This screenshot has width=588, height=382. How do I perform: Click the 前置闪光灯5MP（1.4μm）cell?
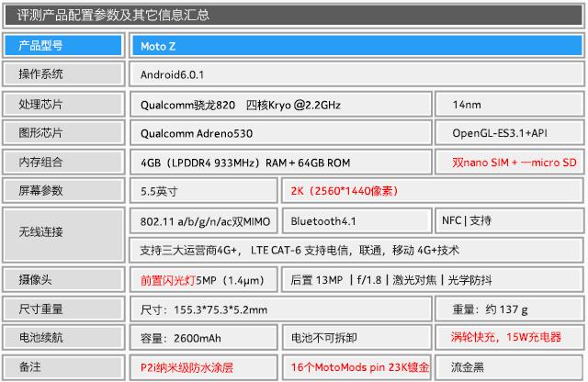(204, 279)
